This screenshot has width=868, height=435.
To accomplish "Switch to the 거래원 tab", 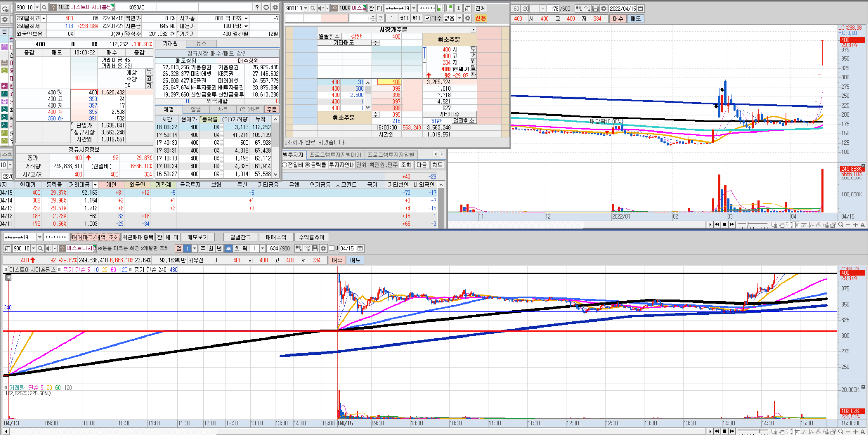I will pyautogui.click(x=171, y=44).
